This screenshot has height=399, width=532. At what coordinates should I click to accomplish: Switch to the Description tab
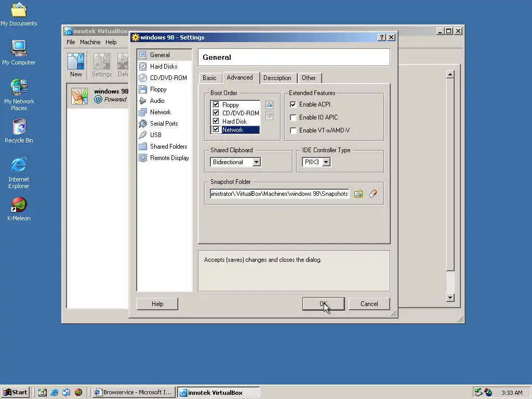[277, 78]
